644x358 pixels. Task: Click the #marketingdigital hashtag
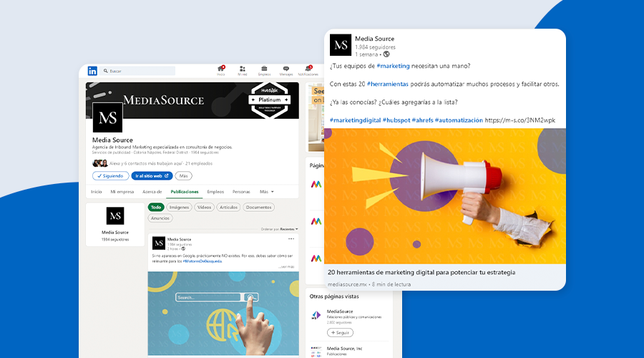click(x=355, y=120)
